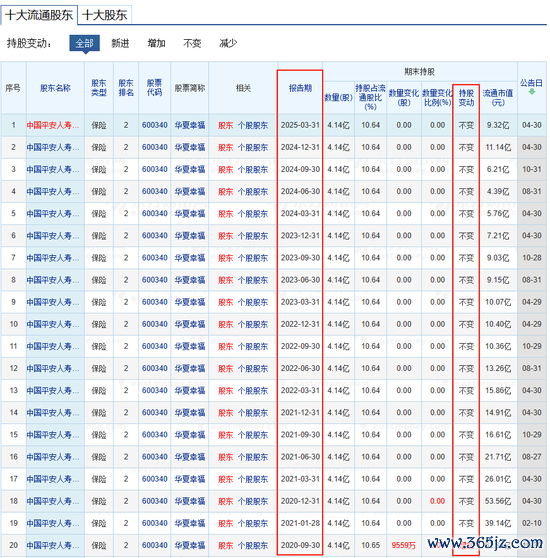Click 个股股东 link in row 4
This screenshot has height=558, width=550.
[x=253, y=191]
